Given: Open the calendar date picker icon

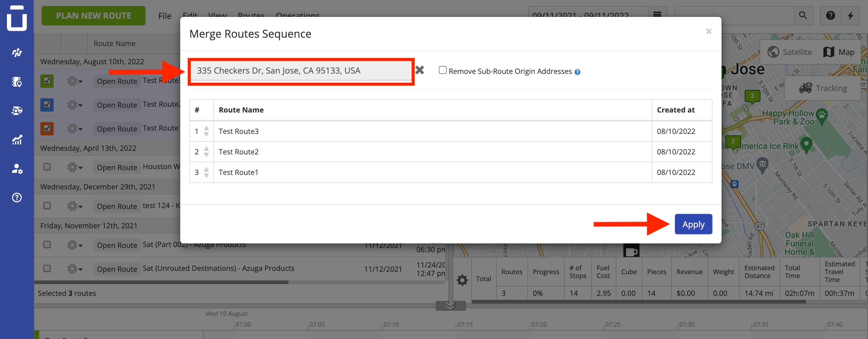Looking at the screenshot, I should pyautogui.click(x=657, y=15).
